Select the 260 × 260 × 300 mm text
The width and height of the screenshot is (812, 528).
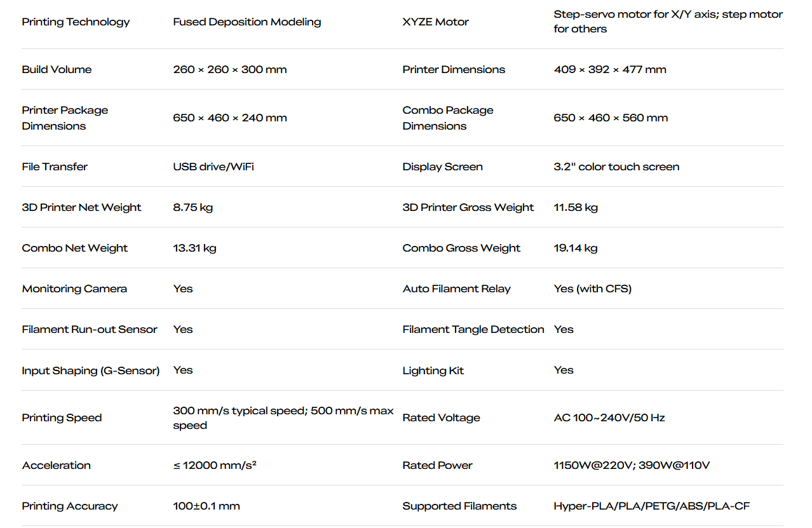[229, 70]
